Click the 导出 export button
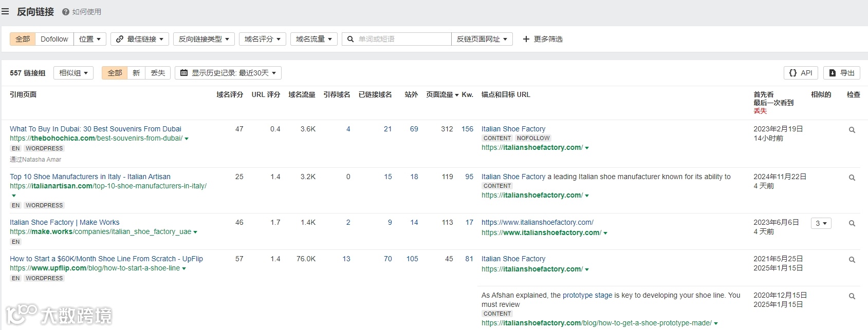This screenshot has width=868, height=330. [x=842, y=73]
